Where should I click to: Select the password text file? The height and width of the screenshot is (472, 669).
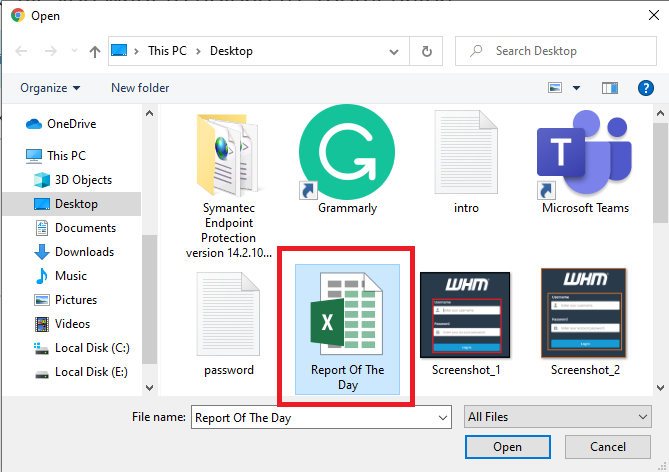[x=228, y=321]
